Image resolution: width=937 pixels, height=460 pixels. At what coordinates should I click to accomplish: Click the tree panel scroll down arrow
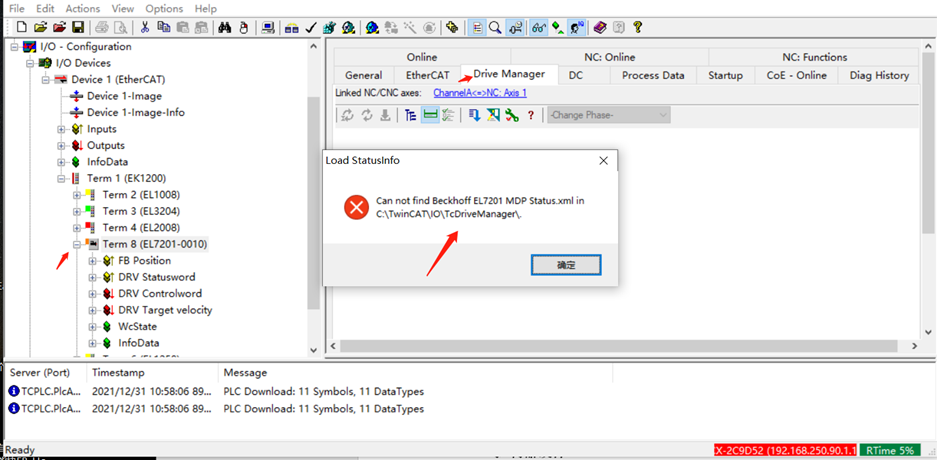313,351
